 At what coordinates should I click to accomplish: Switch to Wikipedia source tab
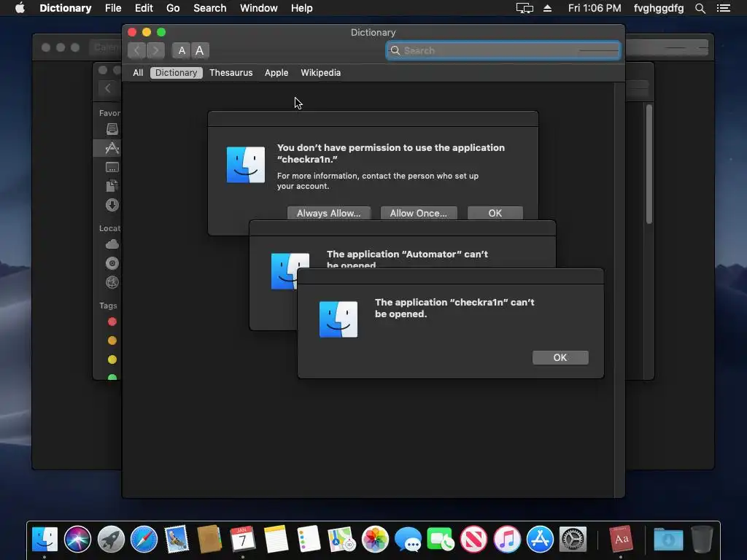point(321,73)
